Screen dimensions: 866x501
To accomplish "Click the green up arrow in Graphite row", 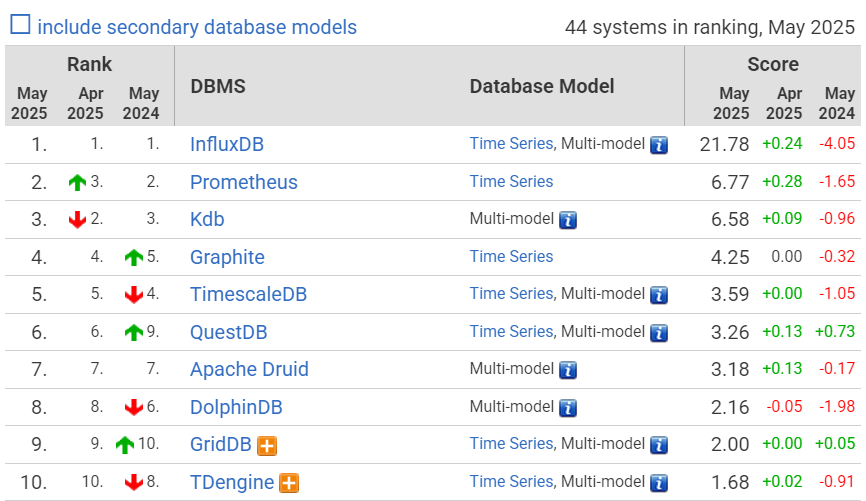I will [x=134, y=257].
